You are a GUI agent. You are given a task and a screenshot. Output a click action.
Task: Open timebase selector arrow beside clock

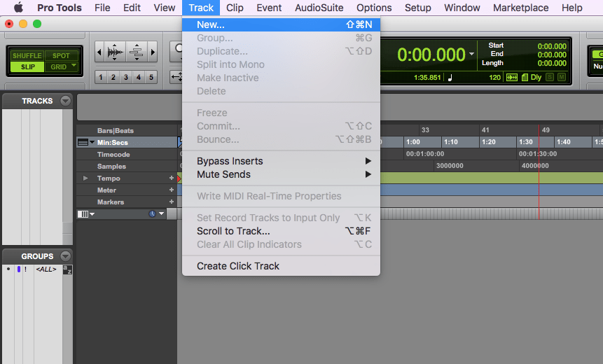162,213
